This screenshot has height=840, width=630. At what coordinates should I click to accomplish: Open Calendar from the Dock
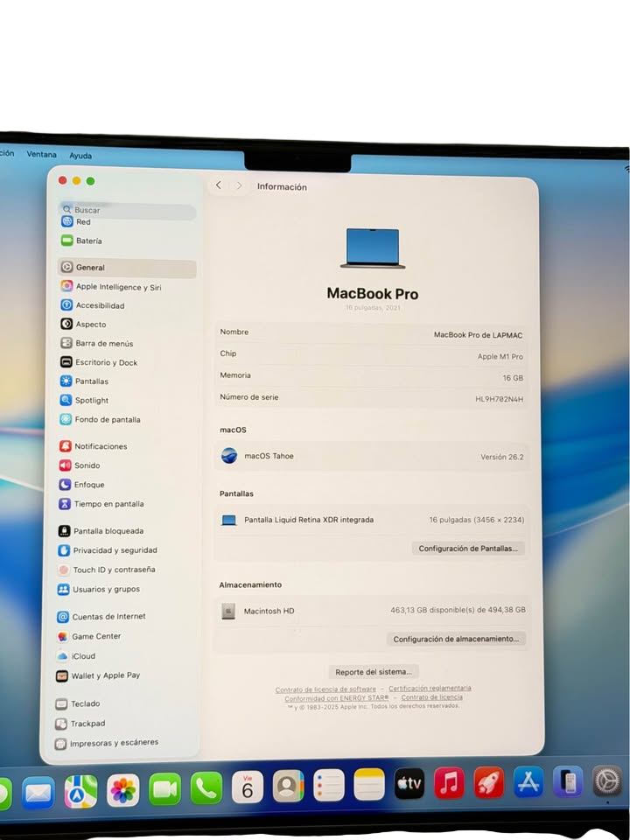coord(247,787)
